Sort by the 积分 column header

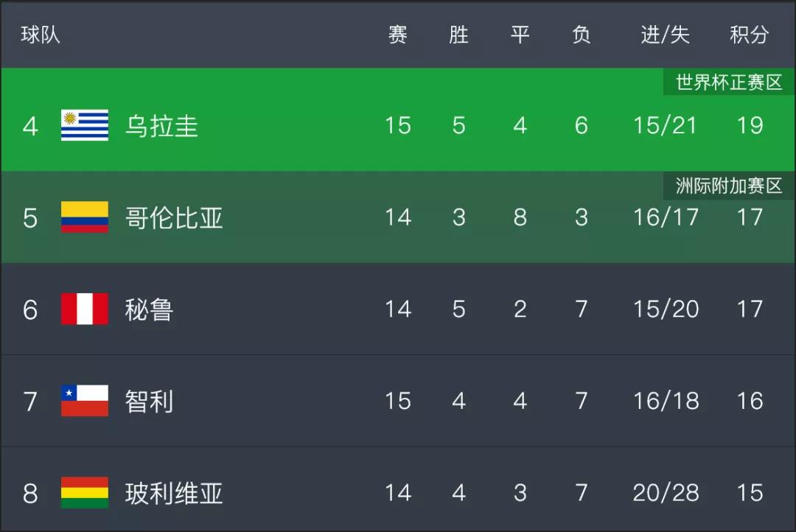[x=750, y=35]
